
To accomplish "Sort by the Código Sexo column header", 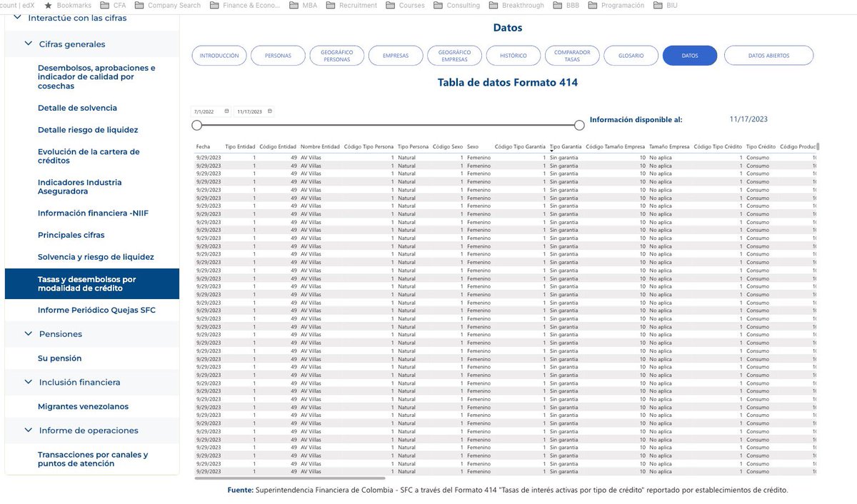I will tap(448, 146).
